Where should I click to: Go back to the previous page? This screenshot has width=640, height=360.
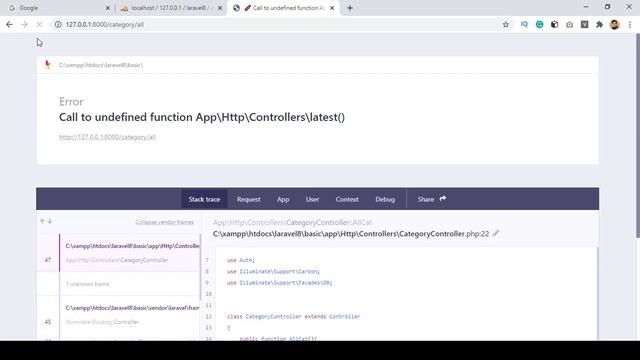(x=9, y=24)
